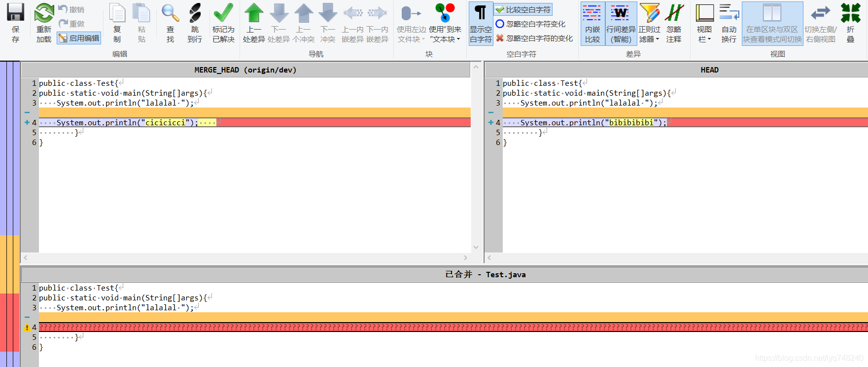Screen dimensions: 868x367
Task: Select HEAD pane header
Action: [676, 70]
